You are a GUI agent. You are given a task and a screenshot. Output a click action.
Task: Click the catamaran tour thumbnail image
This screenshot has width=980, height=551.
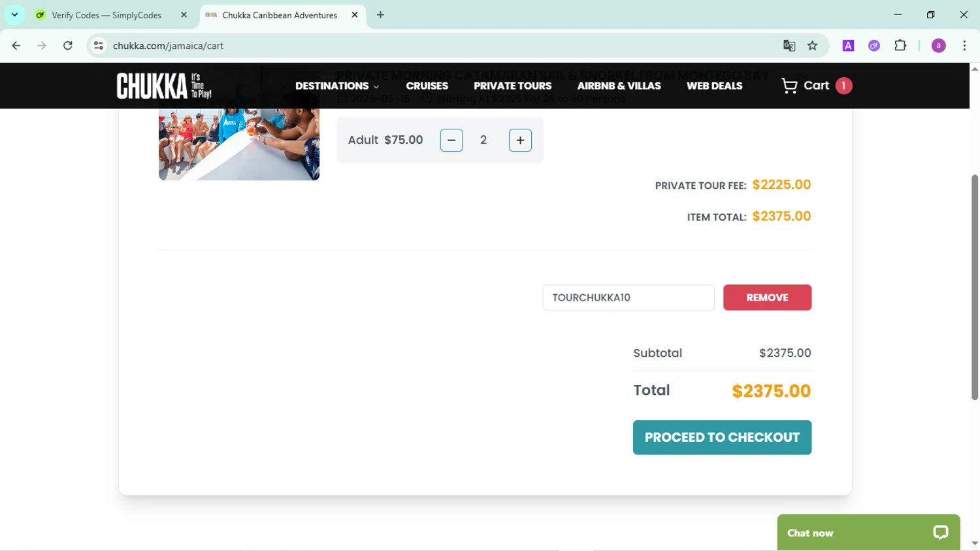click(x=239, y=144)
